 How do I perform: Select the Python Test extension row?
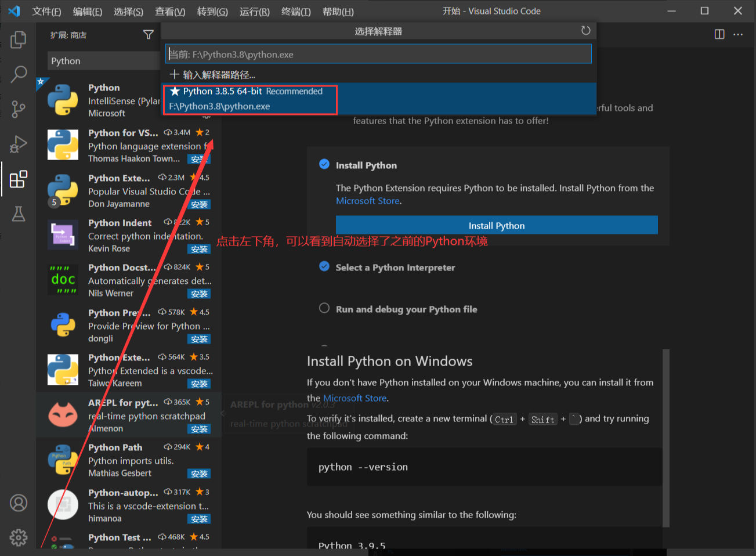click(129, 539)
